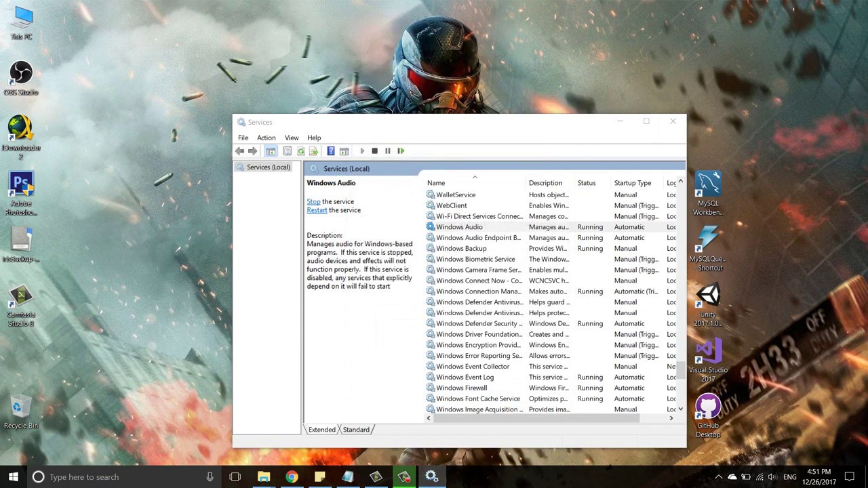Toggle Show/Hide Console Tree toolbar icon
This screenshot has height=488, width=868.
(271, 151)
